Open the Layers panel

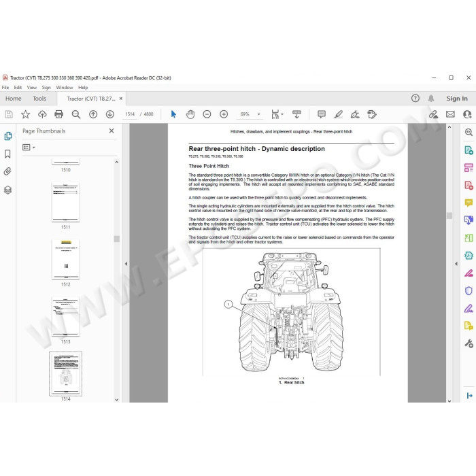8,190
